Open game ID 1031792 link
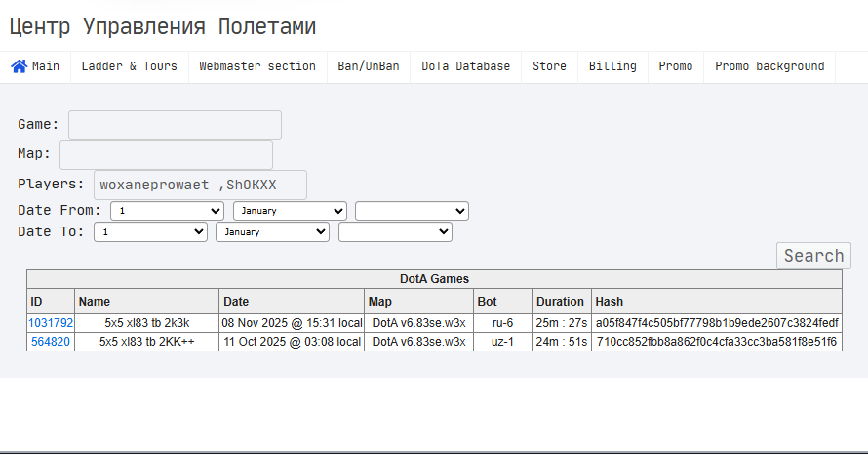Screen dimensions: 868x454 pos(51,323)
